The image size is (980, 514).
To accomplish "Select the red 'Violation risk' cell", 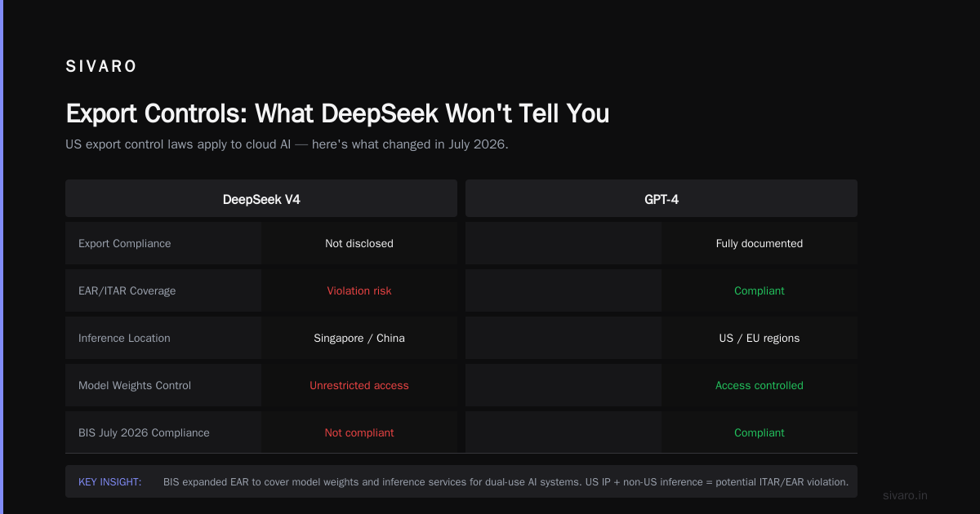I will (x=359, y=290).
